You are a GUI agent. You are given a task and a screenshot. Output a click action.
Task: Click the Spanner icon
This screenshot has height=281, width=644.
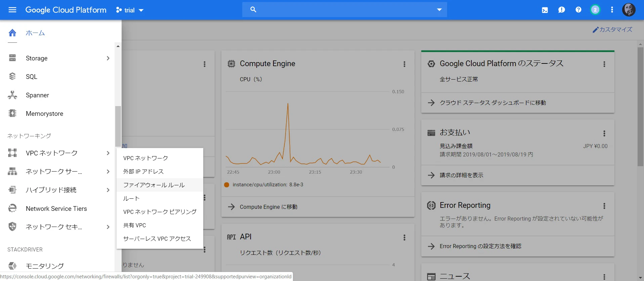(x=12, y=95)
